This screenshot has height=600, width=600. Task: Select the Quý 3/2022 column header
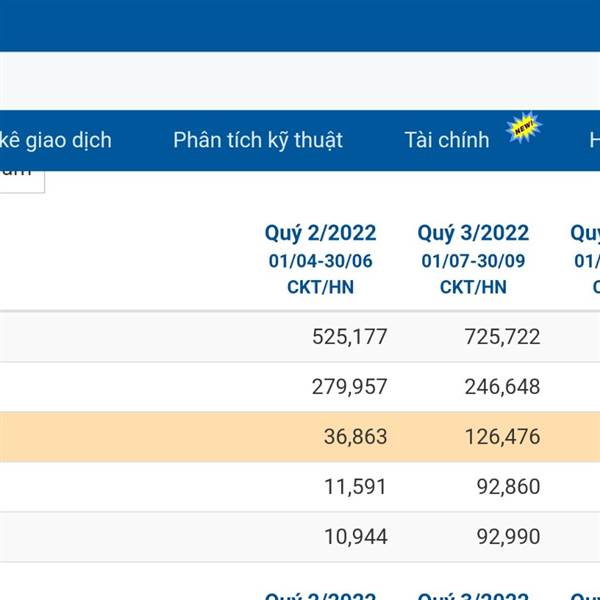[x=473, y=233]
